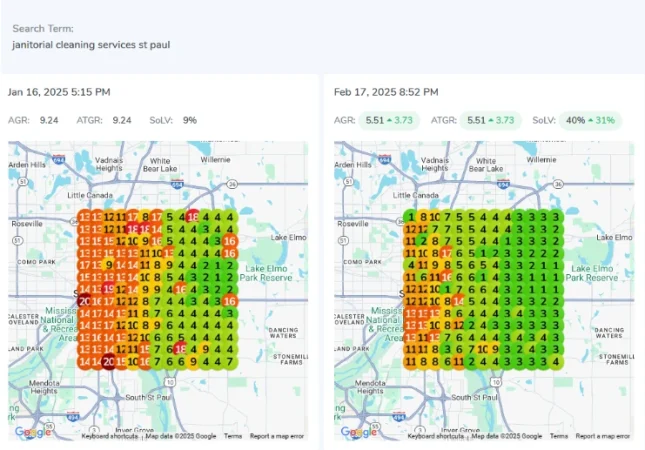Open Terms link on the January map

232,437
